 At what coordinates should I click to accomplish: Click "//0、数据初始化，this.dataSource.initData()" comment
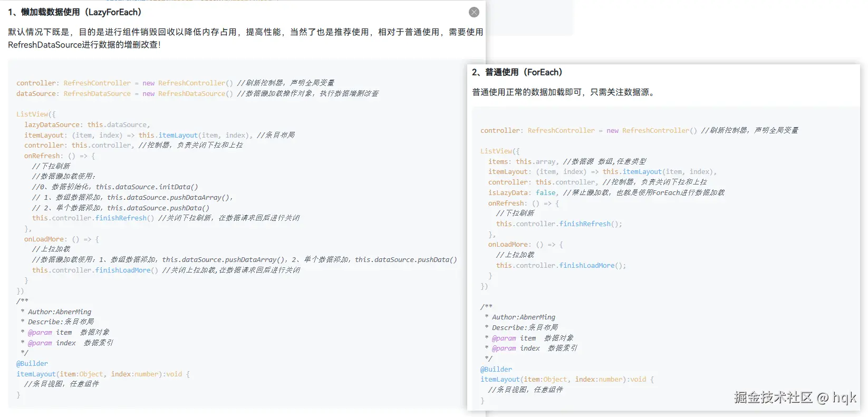(x=115, y=187)
